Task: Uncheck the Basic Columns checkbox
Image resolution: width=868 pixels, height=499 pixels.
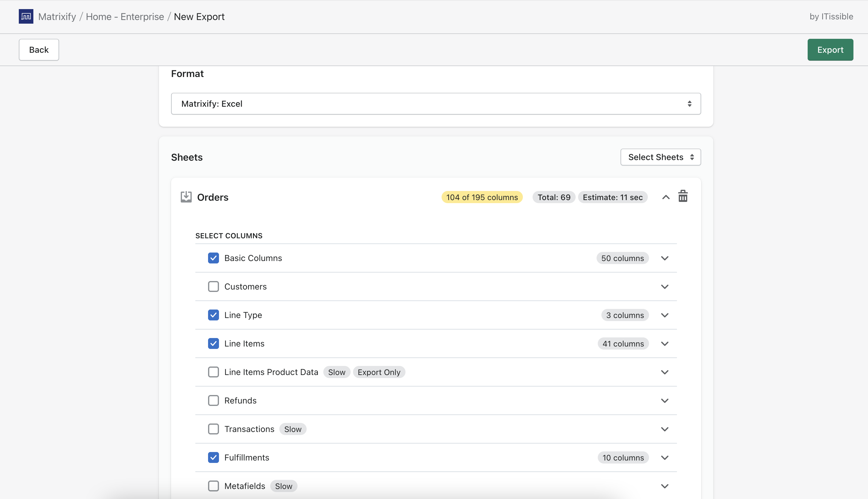Action: [x=213, y=258]
